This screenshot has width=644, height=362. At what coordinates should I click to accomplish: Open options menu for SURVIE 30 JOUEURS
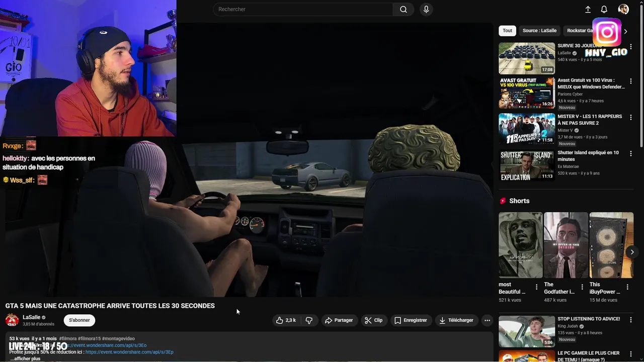[630, 46]
